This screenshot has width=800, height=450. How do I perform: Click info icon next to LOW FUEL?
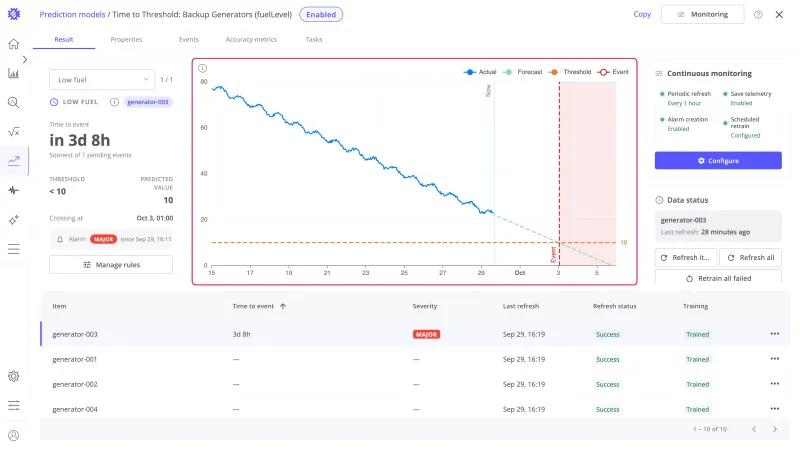click(x=114, y=102)
